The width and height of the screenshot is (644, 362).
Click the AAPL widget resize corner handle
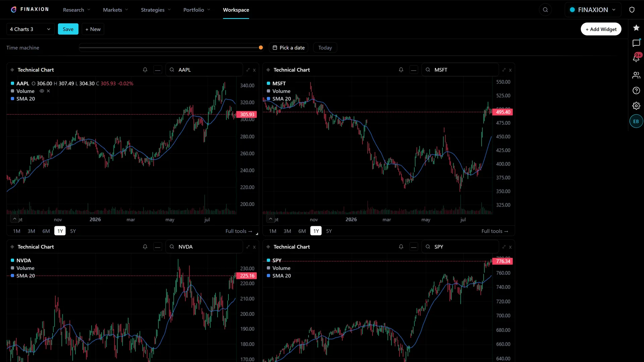[x=257, y=234]
